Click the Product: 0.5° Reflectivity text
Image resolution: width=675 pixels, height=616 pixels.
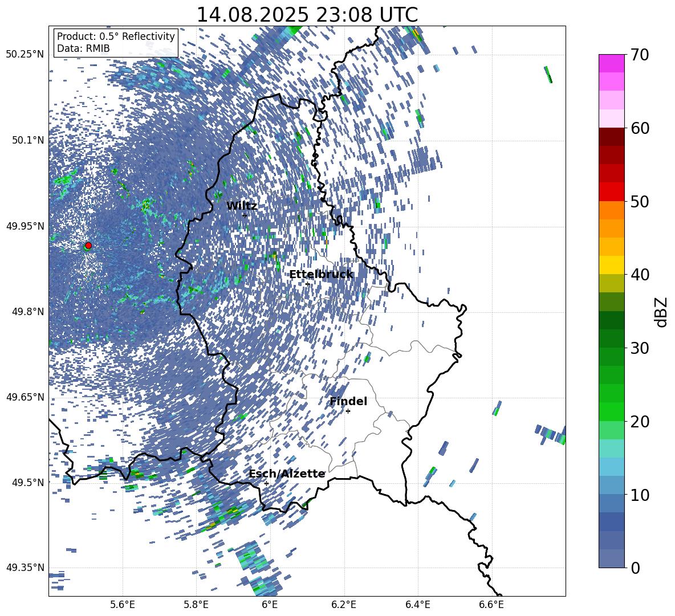coord(116,36)
